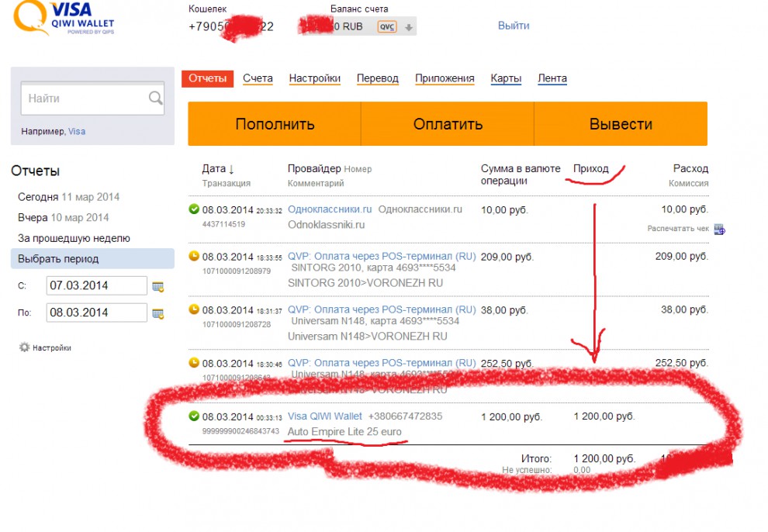Expand the balance dropdown arrow
This screenshot has width=768, height=532.
(409, 27)
